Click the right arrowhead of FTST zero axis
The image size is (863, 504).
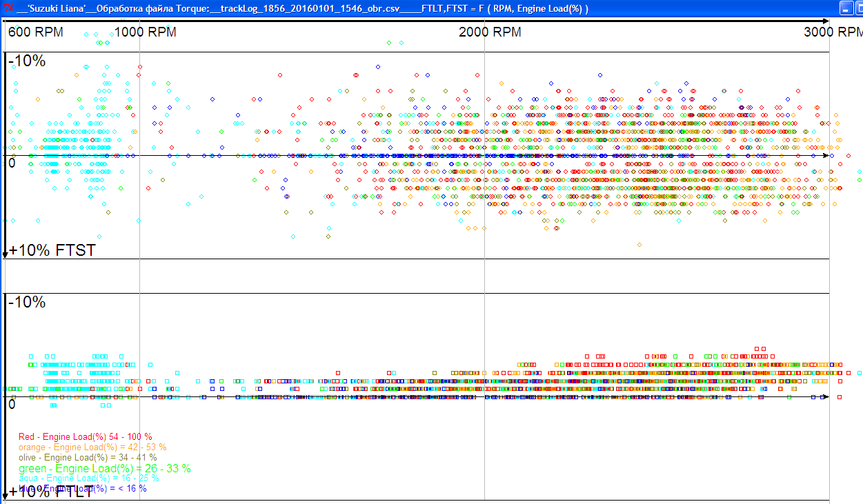tap(826, 156)
